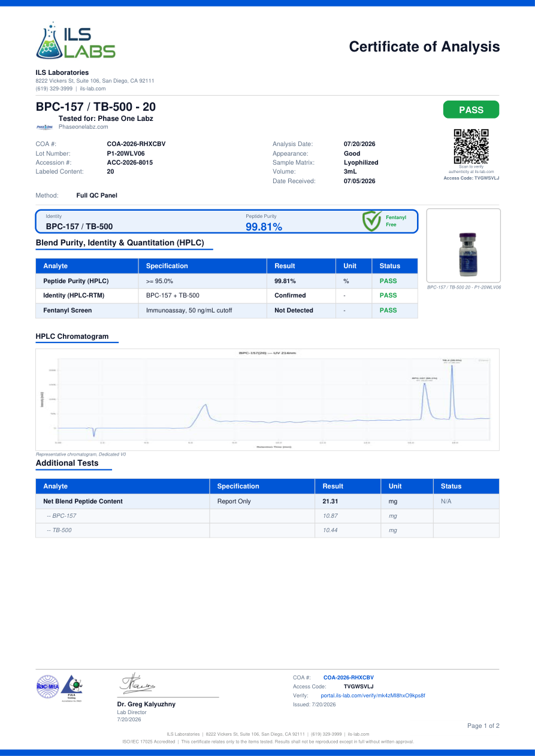Click the lot number P1-20WLV06 value

click(x=126, y=153)
